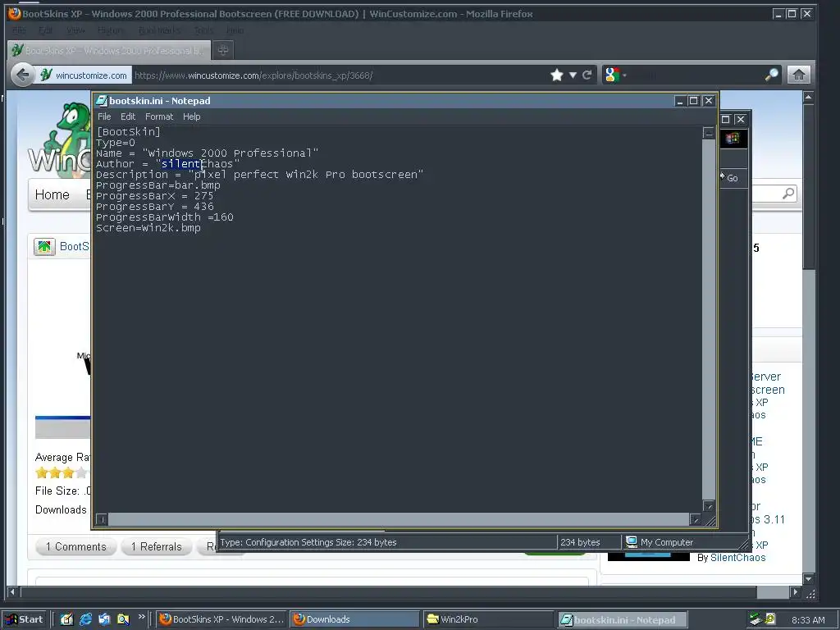Screen dimensions: 840x630
Task: Reload the page in Firefox
Action: [x=587, y=75]
